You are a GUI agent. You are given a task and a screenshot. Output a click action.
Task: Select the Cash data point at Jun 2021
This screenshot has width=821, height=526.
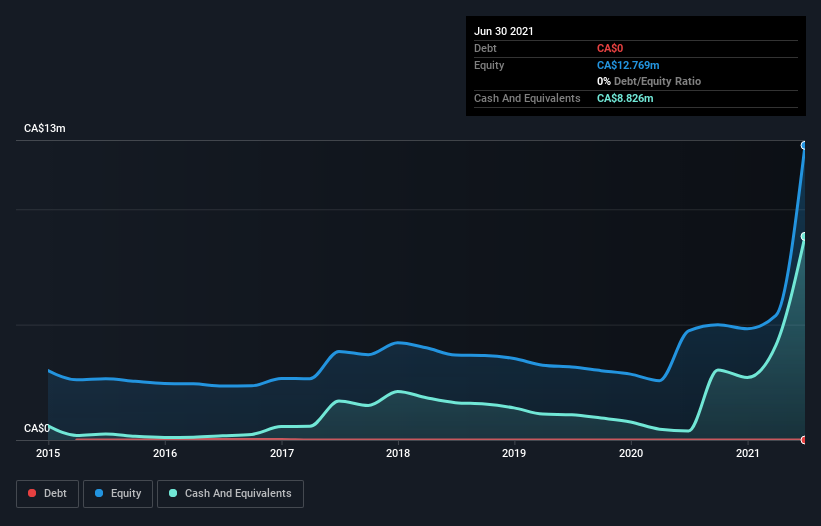pos(804,237)
